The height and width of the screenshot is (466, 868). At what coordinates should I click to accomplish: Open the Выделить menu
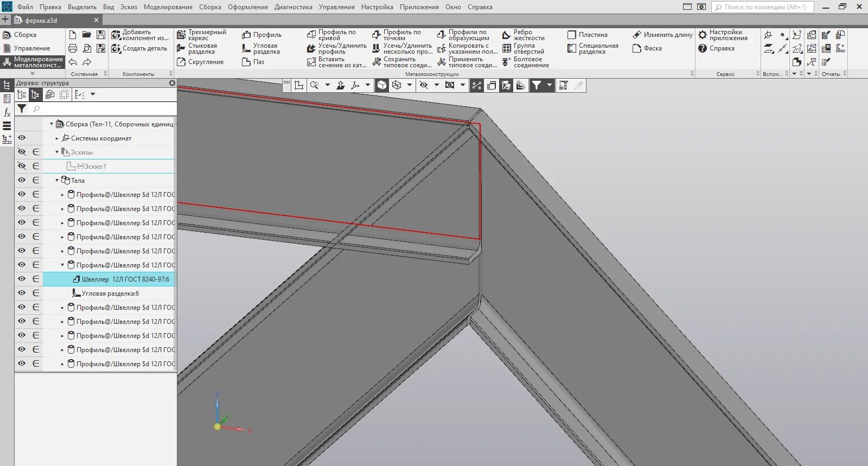pos(82,7)
